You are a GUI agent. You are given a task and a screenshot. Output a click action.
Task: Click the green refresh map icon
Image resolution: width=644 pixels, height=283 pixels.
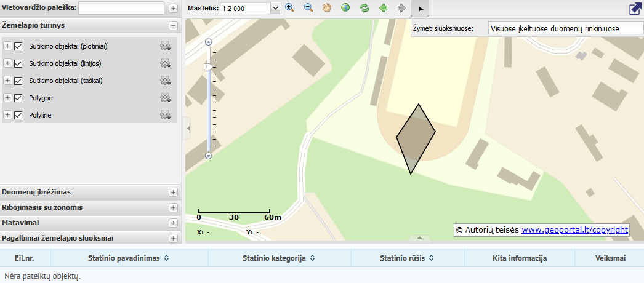(x=364, y=8)
